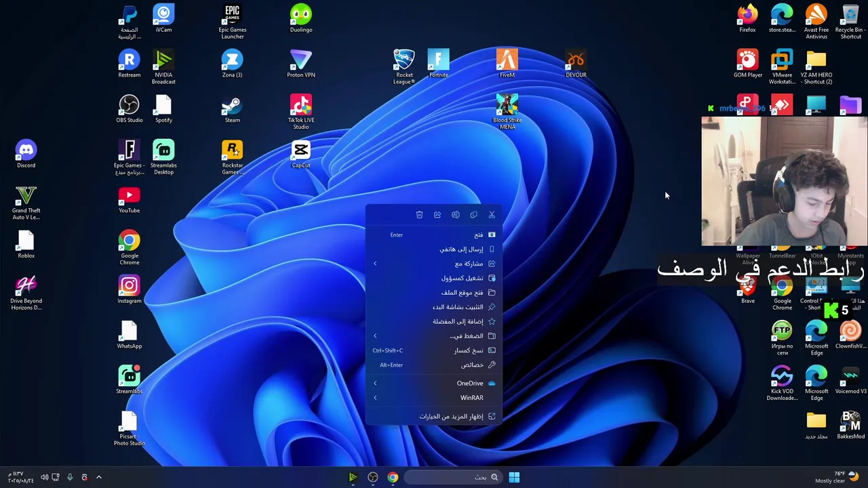
Task: Click the DEVOUR desktop icon
Action: 576,64
